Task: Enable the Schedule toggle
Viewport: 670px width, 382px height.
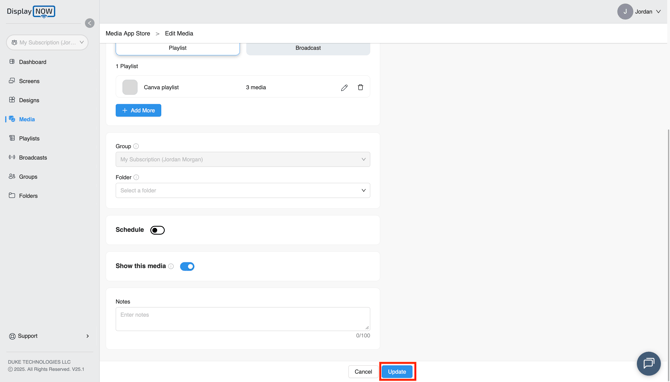Action: point(157,230)
